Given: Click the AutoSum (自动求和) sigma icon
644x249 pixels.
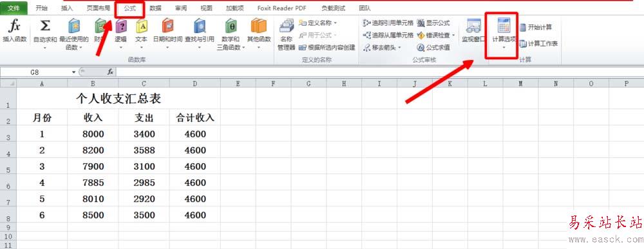Looking at the screenshot, I should [x=45, y=26].
